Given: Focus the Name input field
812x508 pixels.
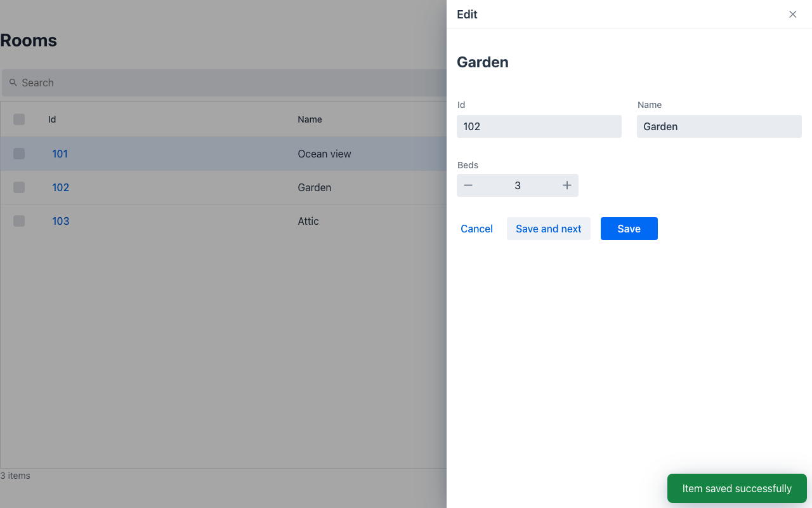Looking at the screenshot, I should click(x=719, y=126).
